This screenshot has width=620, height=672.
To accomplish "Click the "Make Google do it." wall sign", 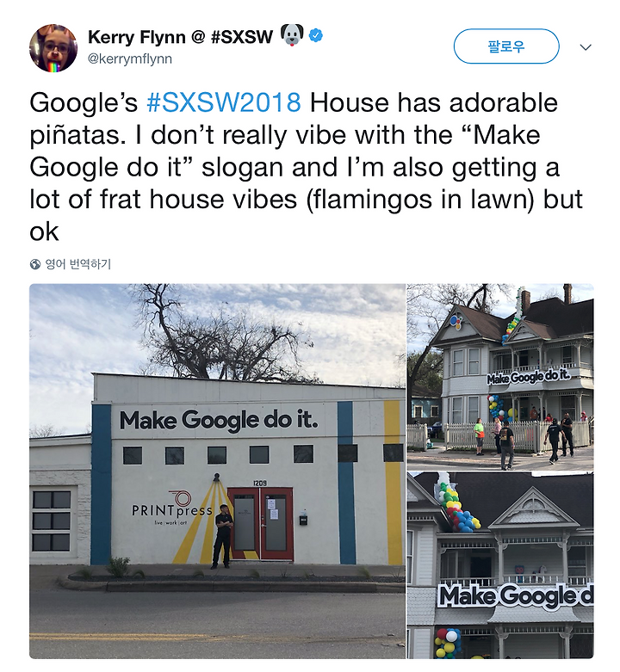I will point(219,420).
